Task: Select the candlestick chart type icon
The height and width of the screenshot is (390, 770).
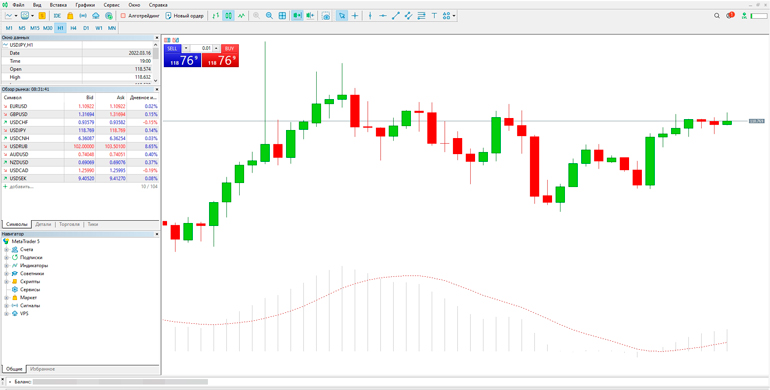Action: coord(228,16)
